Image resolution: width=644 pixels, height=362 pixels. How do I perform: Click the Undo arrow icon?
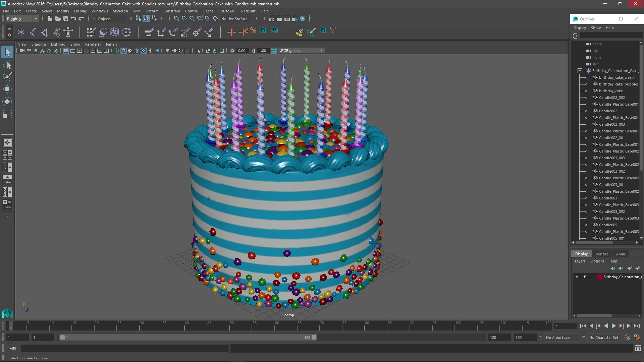click(x=73, y=19)
